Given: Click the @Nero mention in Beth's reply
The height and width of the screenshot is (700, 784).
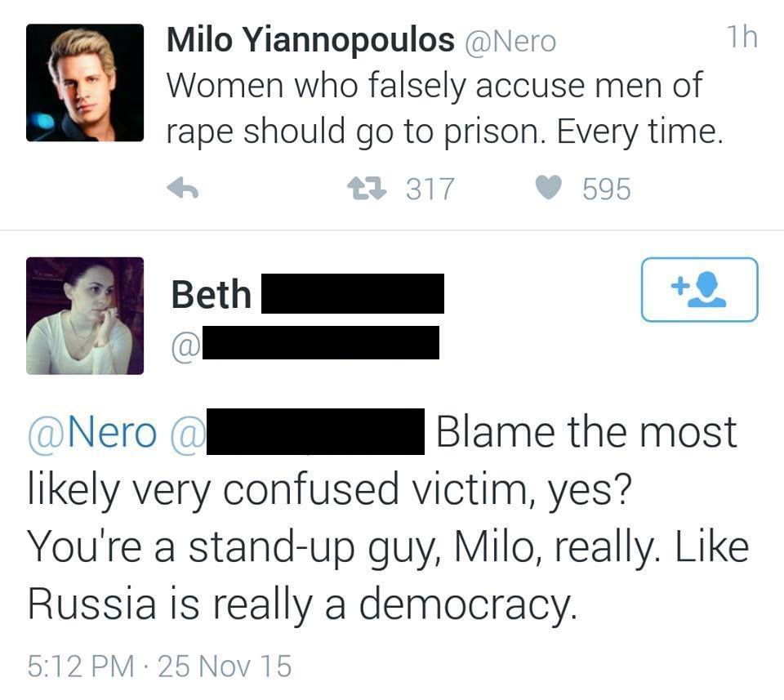Looking at the screenshot, I should tap(92, 433).
